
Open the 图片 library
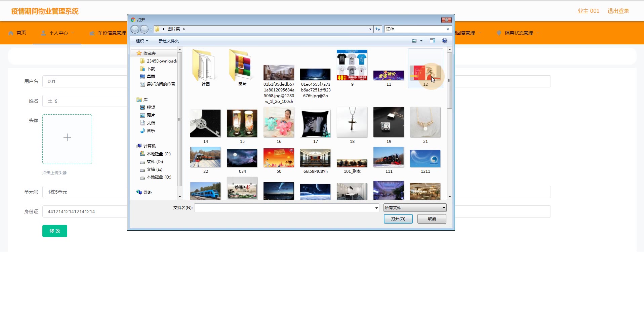click(x=148, y=115)
